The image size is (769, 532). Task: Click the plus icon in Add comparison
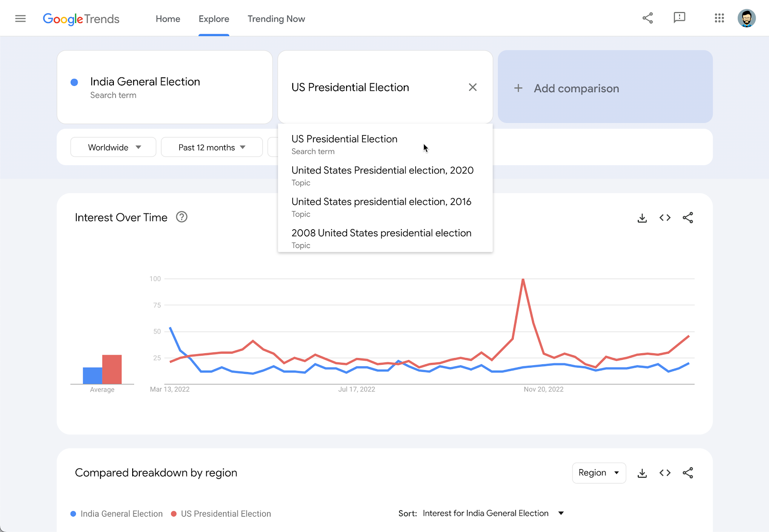(518, 88)
